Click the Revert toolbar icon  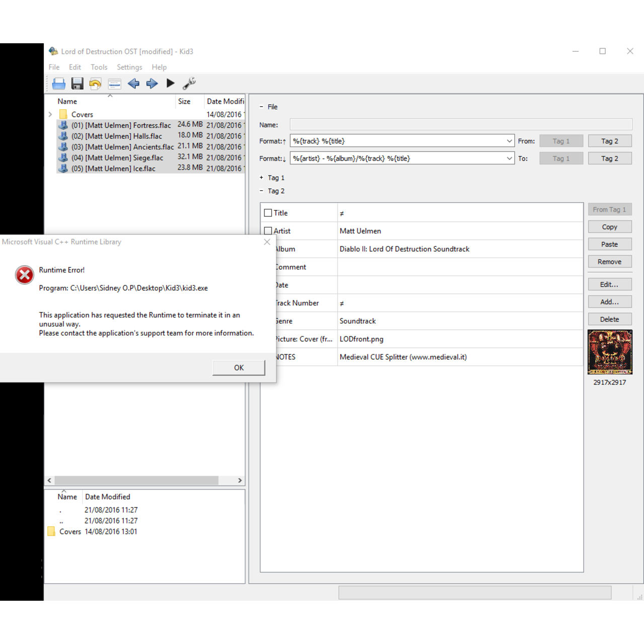point(95,84)
